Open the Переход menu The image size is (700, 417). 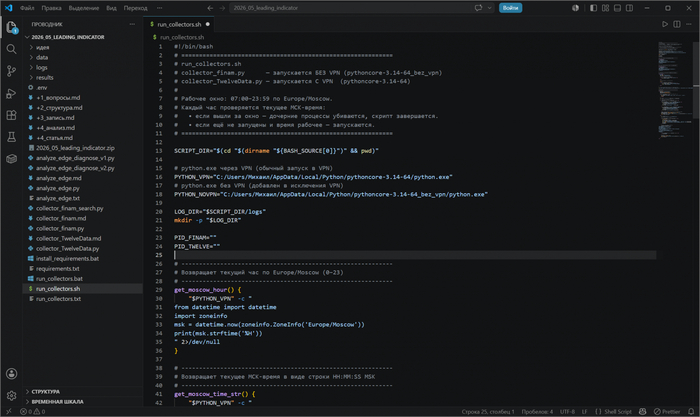[135, 8]
